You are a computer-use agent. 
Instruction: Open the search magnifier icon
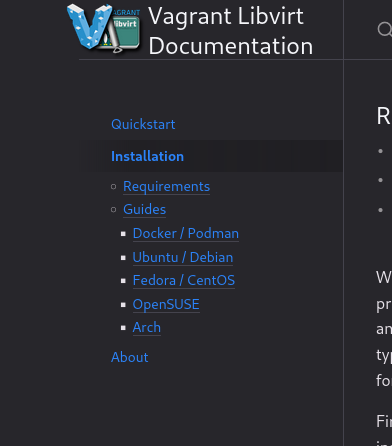tap(385, 29)
